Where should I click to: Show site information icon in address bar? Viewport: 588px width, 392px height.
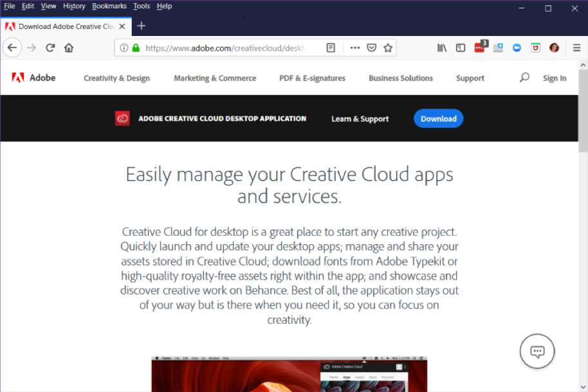(124, 48)
